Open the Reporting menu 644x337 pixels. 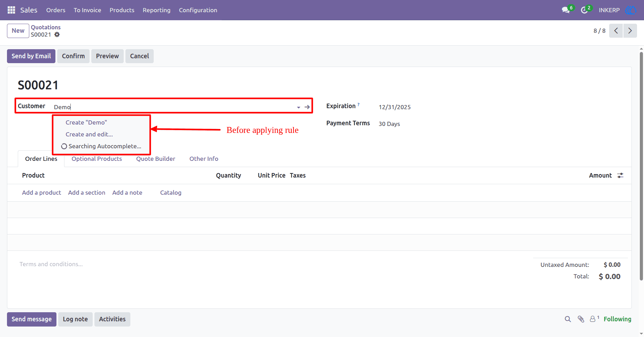coord(156,10)
